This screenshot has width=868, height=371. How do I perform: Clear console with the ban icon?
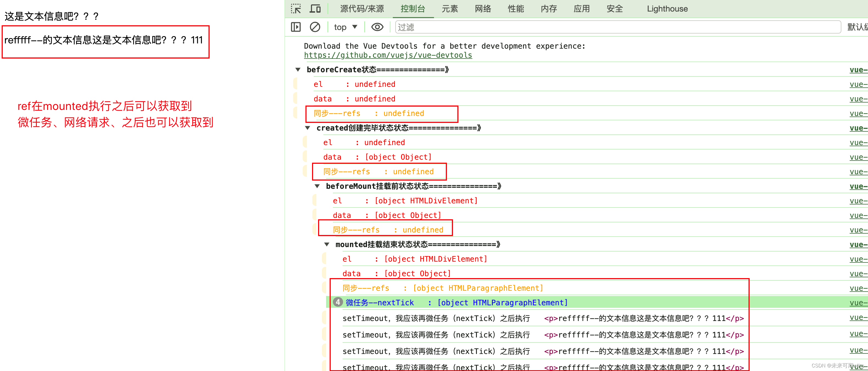tap(315, 27)
